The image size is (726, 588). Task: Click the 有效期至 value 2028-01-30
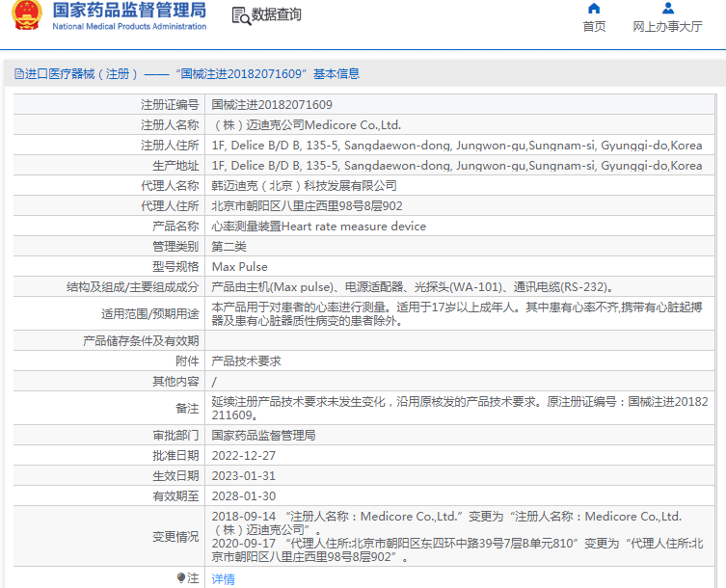tap(243, 496)
